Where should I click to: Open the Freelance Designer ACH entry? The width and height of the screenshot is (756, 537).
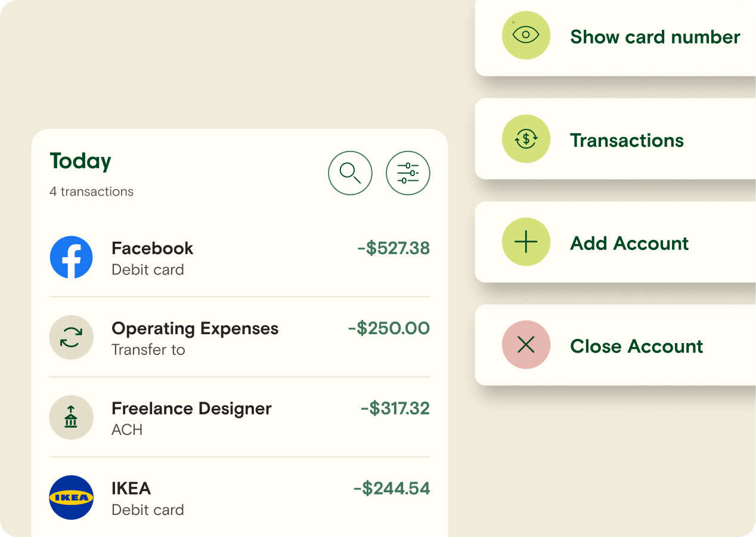[x=240, y=418]
